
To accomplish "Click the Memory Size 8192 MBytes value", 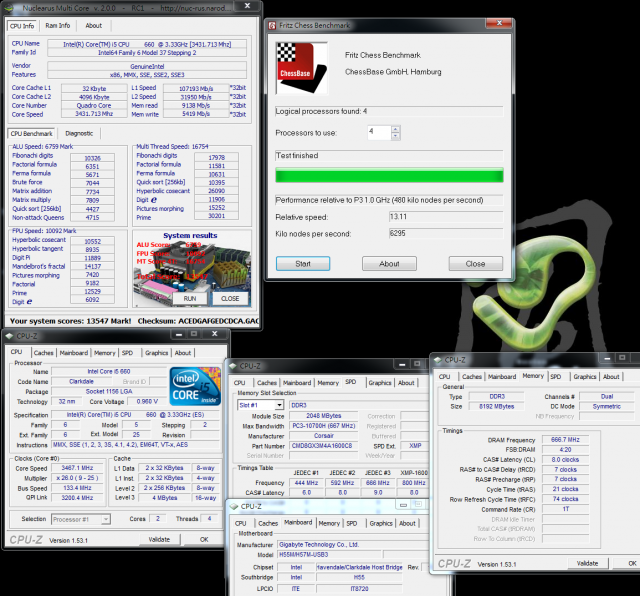I will 497,407.
